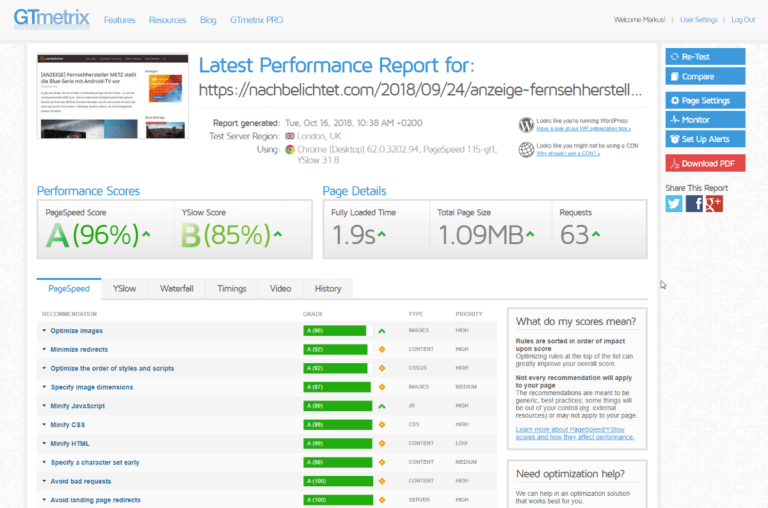The height and width of the screenshot is (508, 768).
Task: Click the Minify HTML grade bar
Action: (335, 443)
